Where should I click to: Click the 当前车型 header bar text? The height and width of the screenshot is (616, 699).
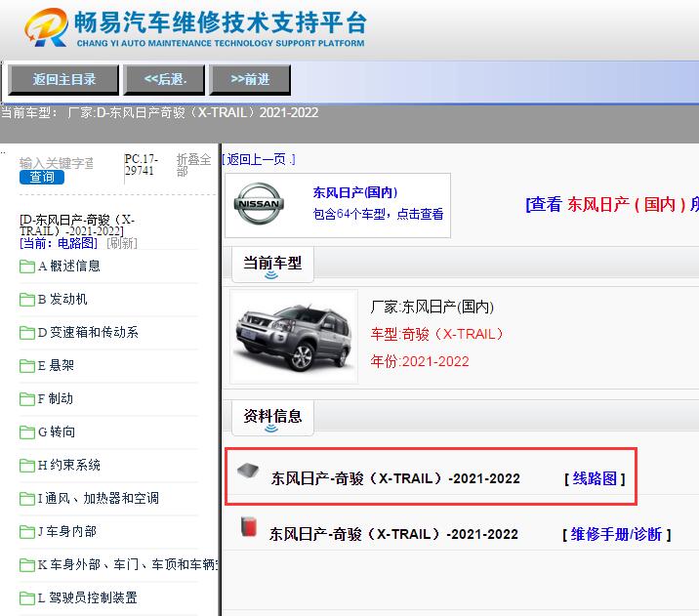click(x=272, y=263)
